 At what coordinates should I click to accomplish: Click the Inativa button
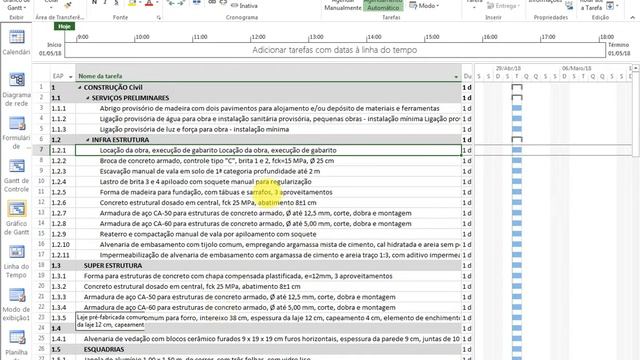(x=244, y=6)
